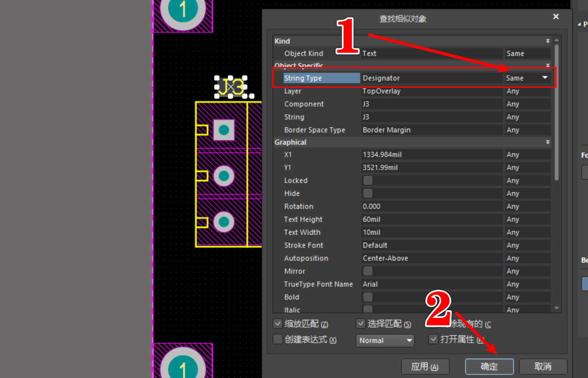Viewport: 588px width, 378px height.
Task: Click the 应用 button
Action: coord(425,366)
